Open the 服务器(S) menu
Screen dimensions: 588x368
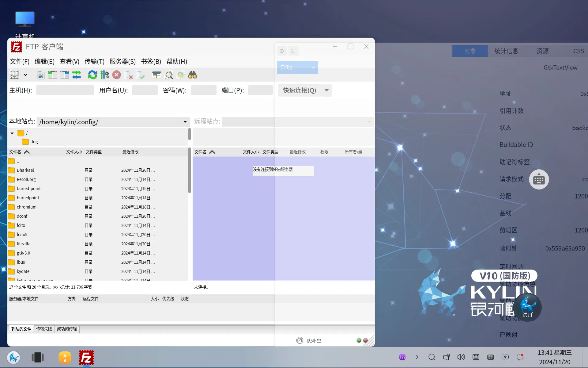123,61
